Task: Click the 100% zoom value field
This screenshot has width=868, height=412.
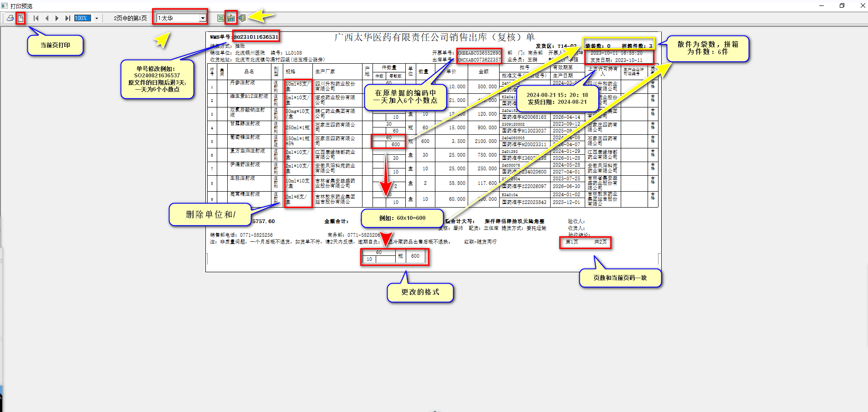Action: (x=83, y=18)
